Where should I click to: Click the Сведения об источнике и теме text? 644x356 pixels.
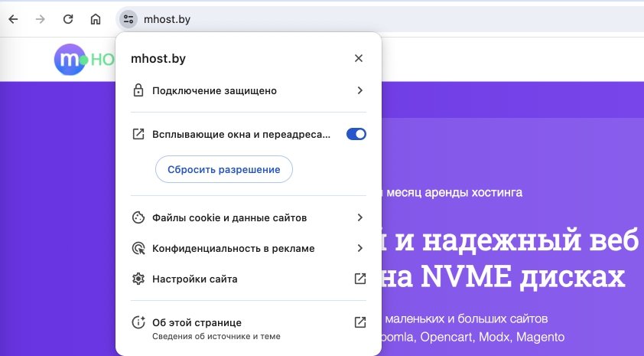click(216, 336)
